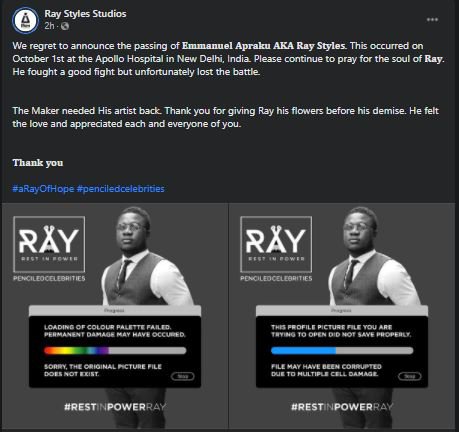Screen dimensions: 459x432
Task: Click the RAY Rest in Power logo on left image
Action: click(49, 244)
